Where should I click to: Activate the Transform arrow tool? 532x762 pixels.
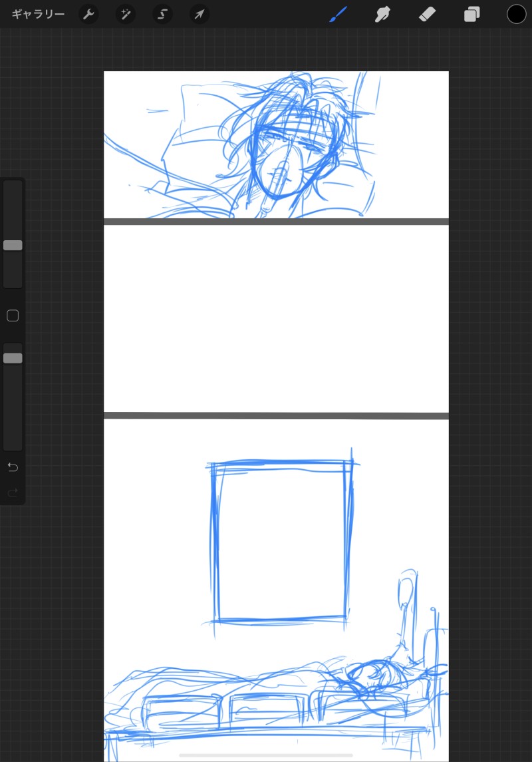(x=199, y=14)
